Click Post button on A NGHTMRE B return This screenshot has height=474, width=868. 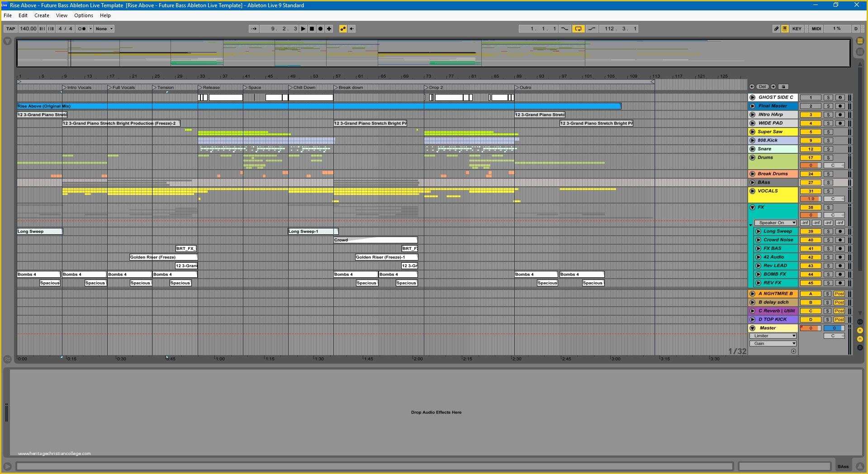[840, 294]
